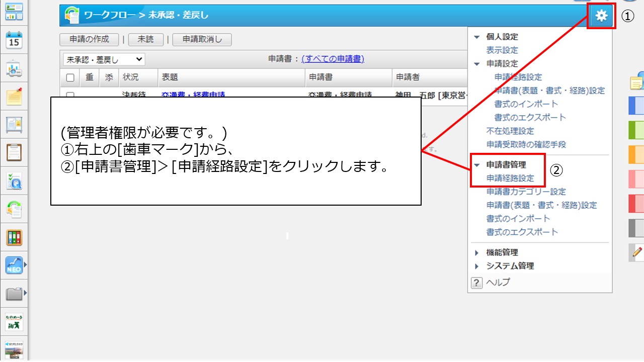The width and height of the screenshot is (644, 362).
Task: Click the blue NEO chart icon
Action: point(14,265)
